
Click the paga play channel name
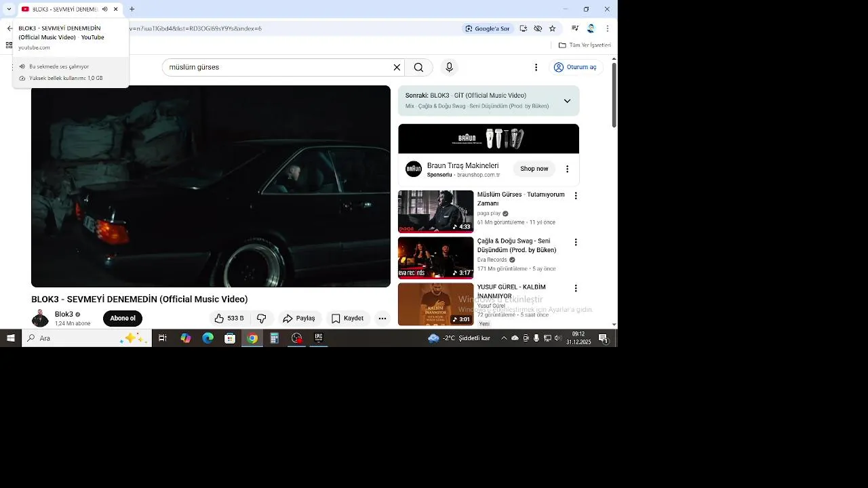[489, 213]
